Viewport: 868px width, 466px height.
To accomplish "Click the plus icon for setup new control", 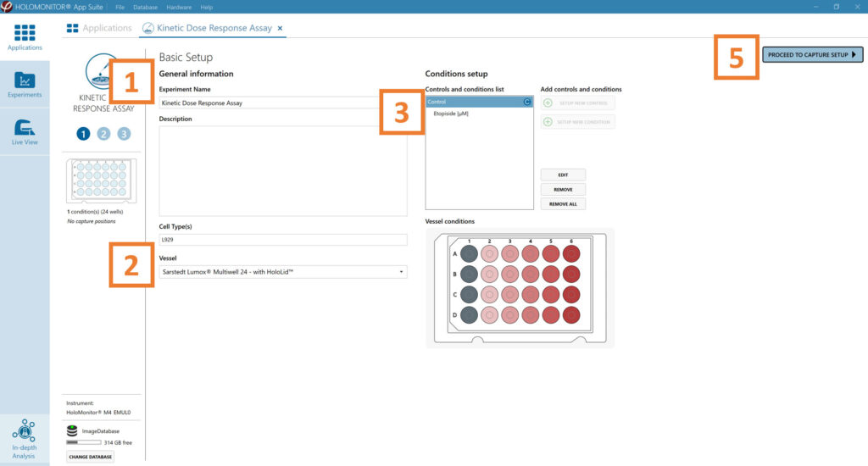I will coord(548,103).
